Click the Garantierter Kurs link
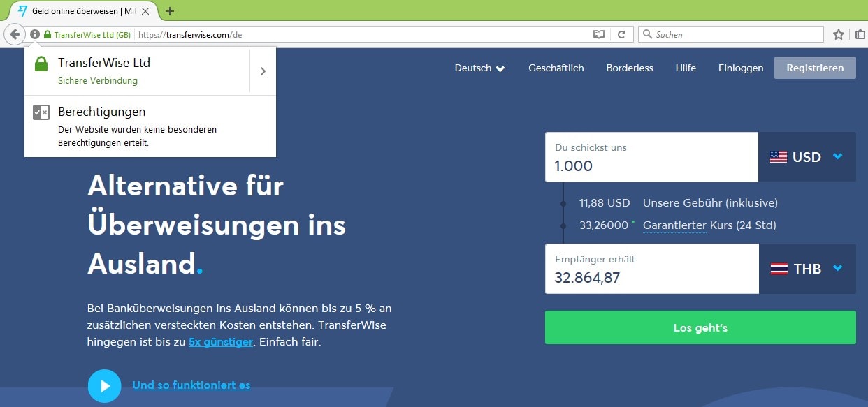 click(x=674, y=225)
